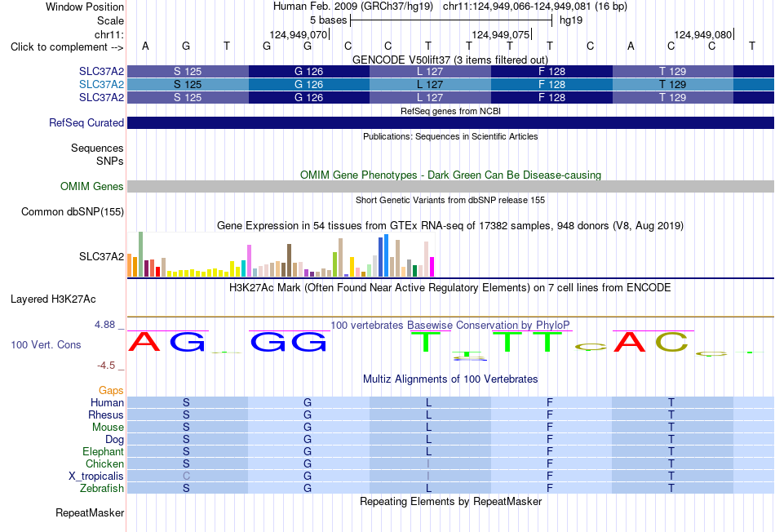
Task: Click the Window Position label
Action: [x=85, y=7]
